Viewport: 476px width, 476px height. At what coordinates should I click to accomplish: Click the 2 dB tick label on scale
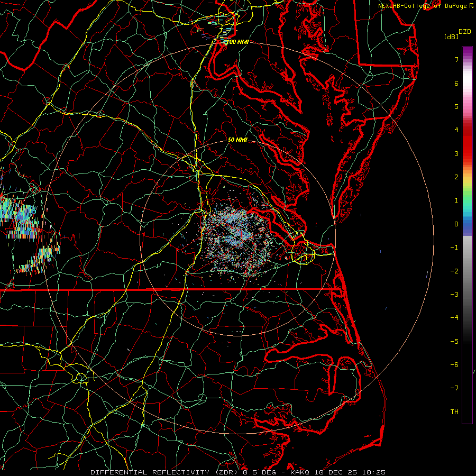456,177
